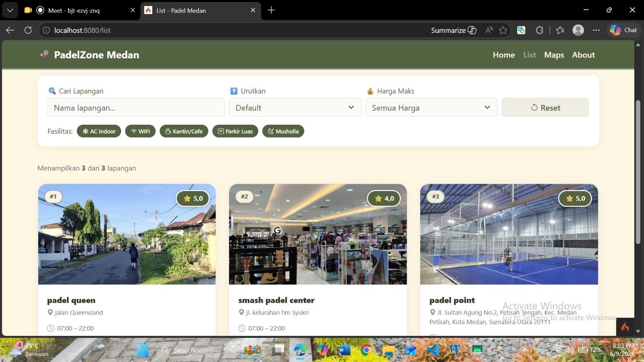Viewport: 644px width, 362px height.
Task: Toggle the Musholla facility filter
Action: point(283,131)
